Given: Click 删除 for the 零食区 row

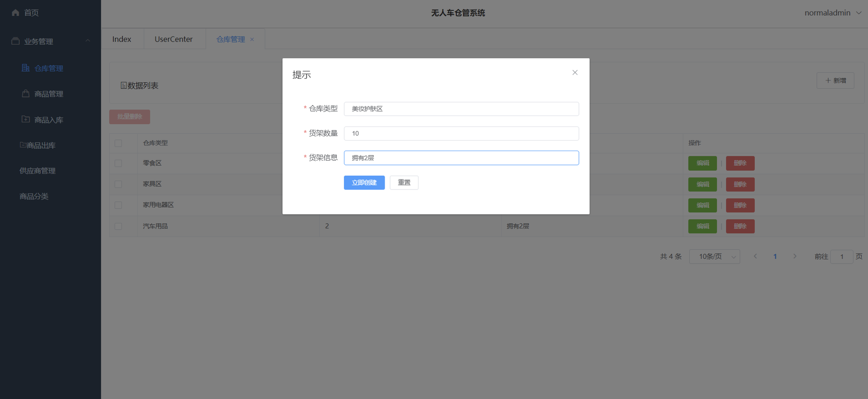Looking at the screenshot, I should pyautogui.click(x=740, y=163).
